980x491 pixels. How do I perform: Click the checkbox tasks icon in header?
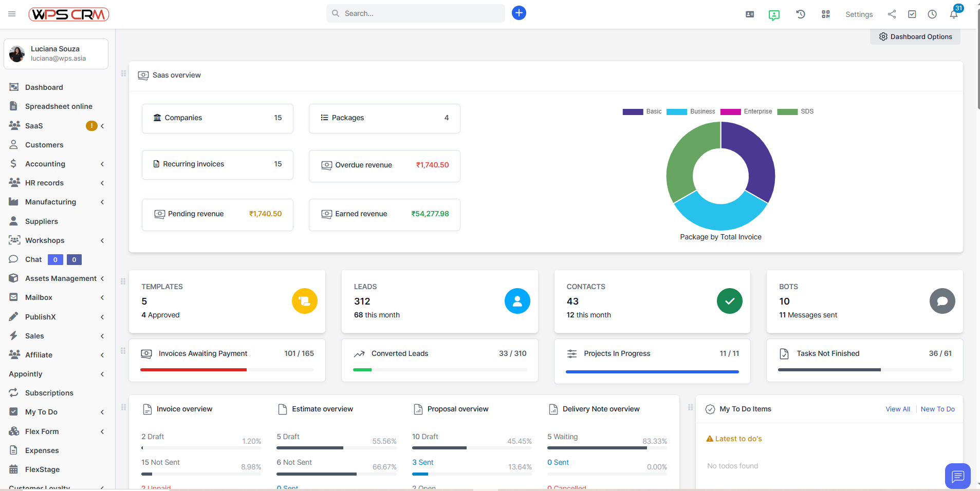tap(912, 14)
